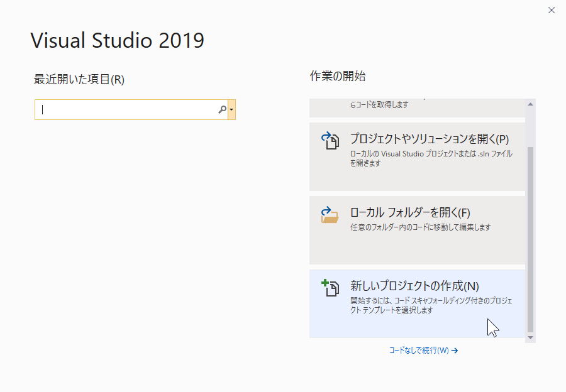
Task: Open プロジェクトやソリューションを開く(P) card
Action: coord(417,156)
